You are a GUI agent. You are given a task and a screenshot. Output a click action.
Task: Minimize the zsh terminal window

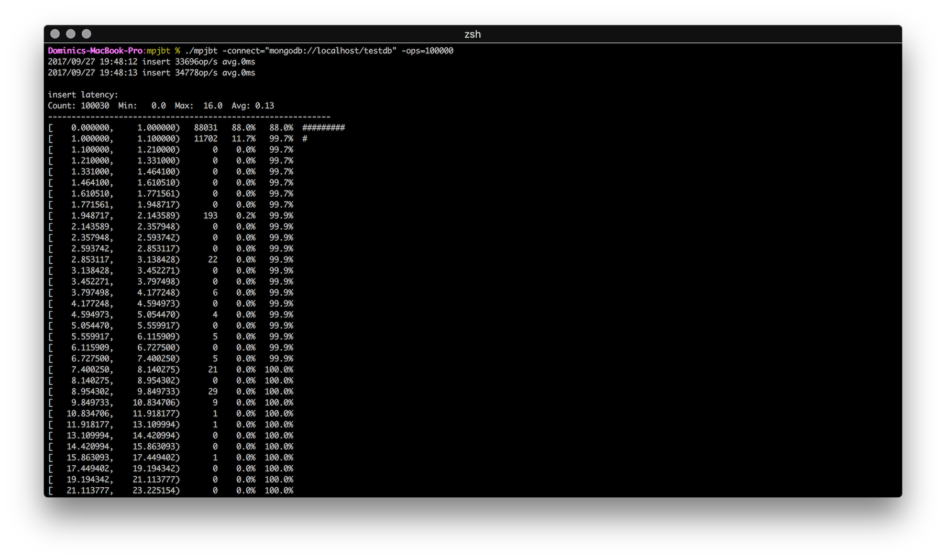point(71,34)
